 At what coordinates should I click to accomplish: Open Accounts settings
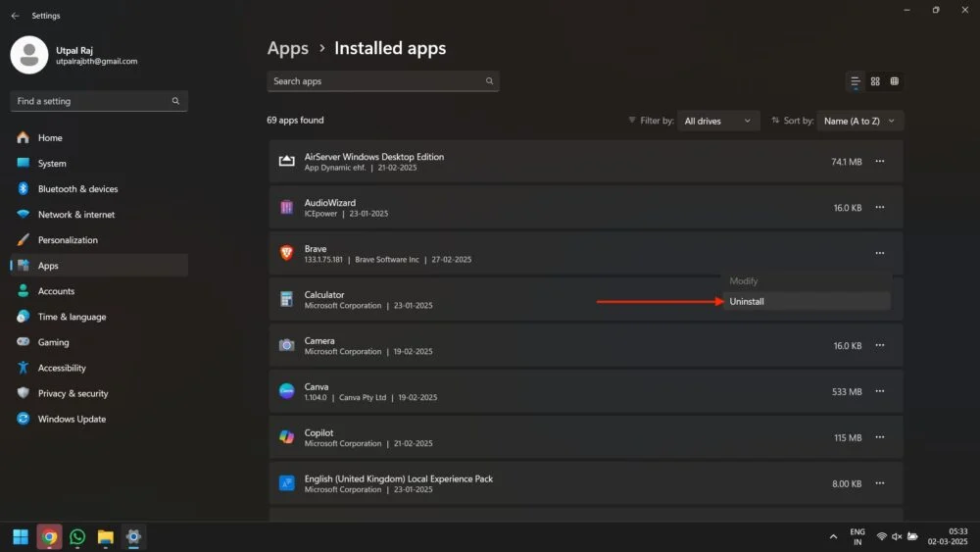99,291
